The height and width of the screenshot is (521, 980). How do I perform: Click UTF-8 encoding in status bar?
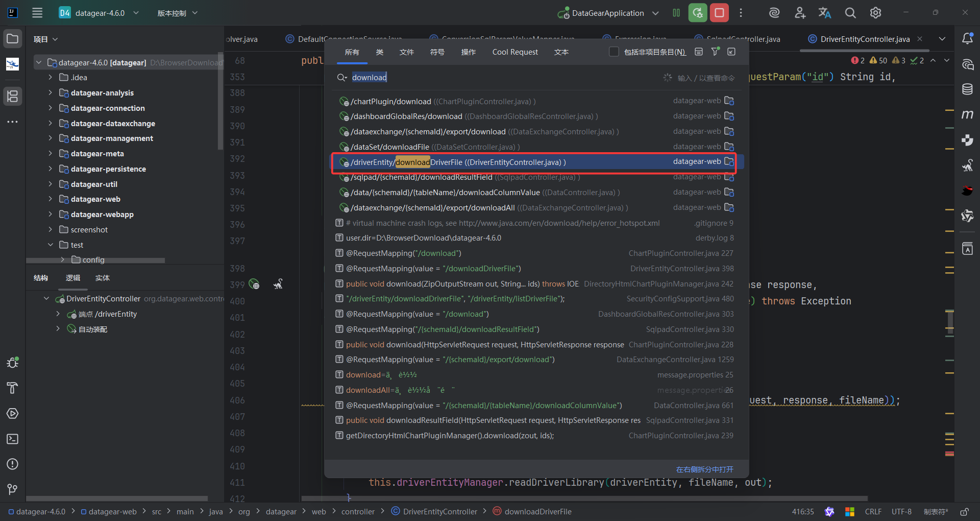tap(901, 512)
